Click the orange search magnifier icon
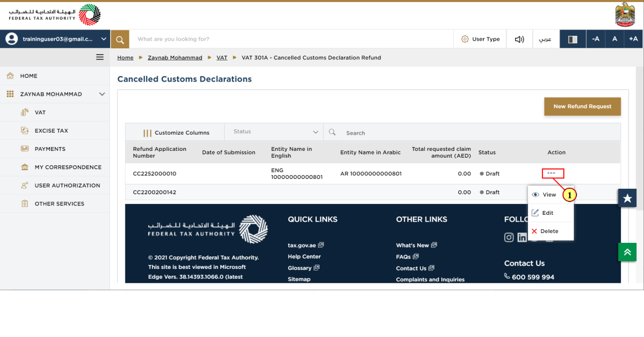This screenshot has height=337, width=644. (x=120, y=39)
